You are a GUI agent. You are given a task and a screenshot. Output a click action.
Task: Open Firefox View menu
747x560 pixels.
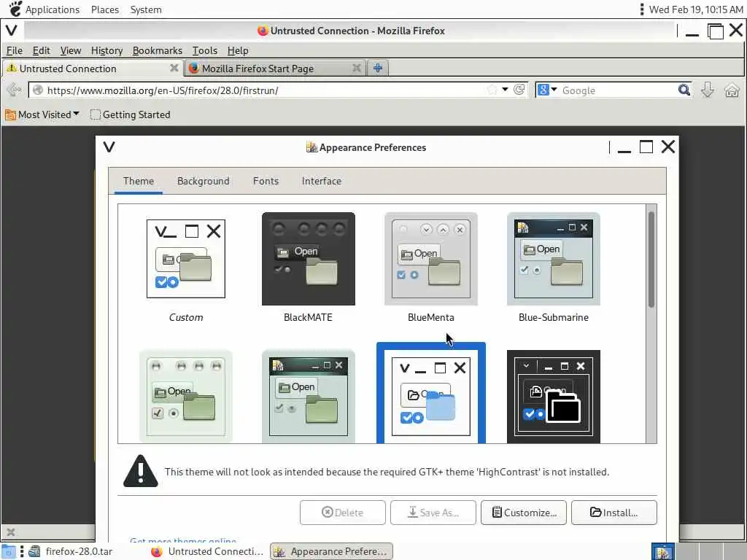(71, 50)
